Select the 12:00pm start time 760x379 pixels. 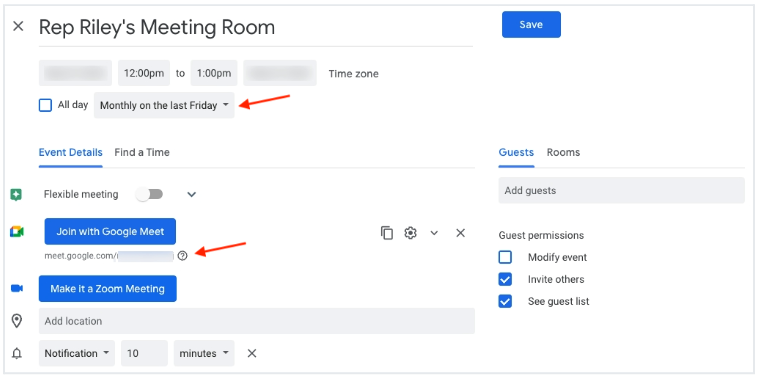coord(144,73)
